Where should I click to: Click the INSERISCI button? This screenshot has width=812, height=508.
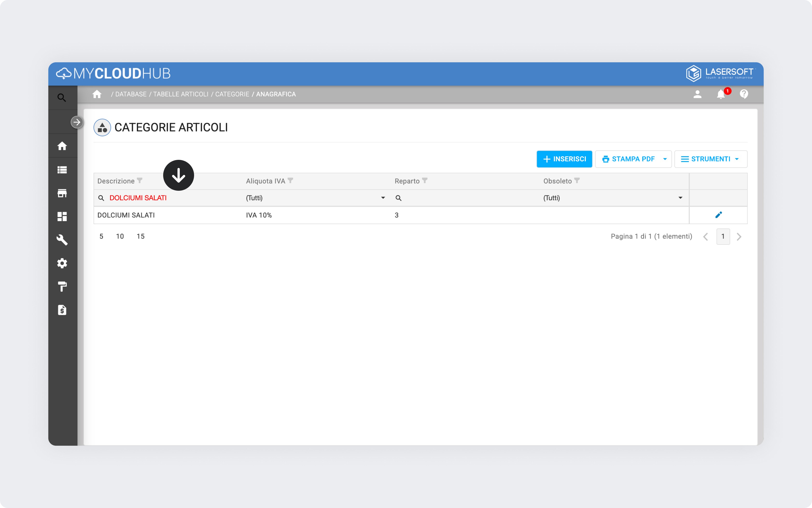point(564,159)
